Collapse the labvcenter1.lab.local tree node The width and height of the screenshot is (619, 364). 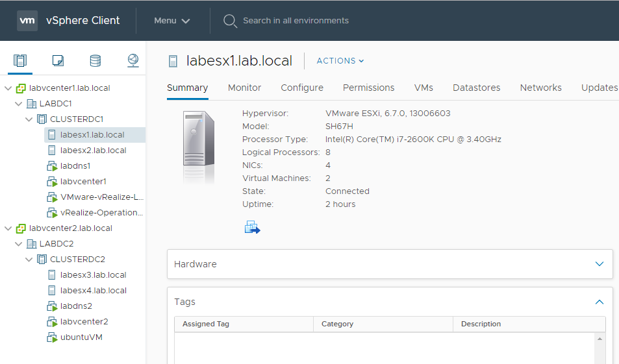tap(8, 88)
